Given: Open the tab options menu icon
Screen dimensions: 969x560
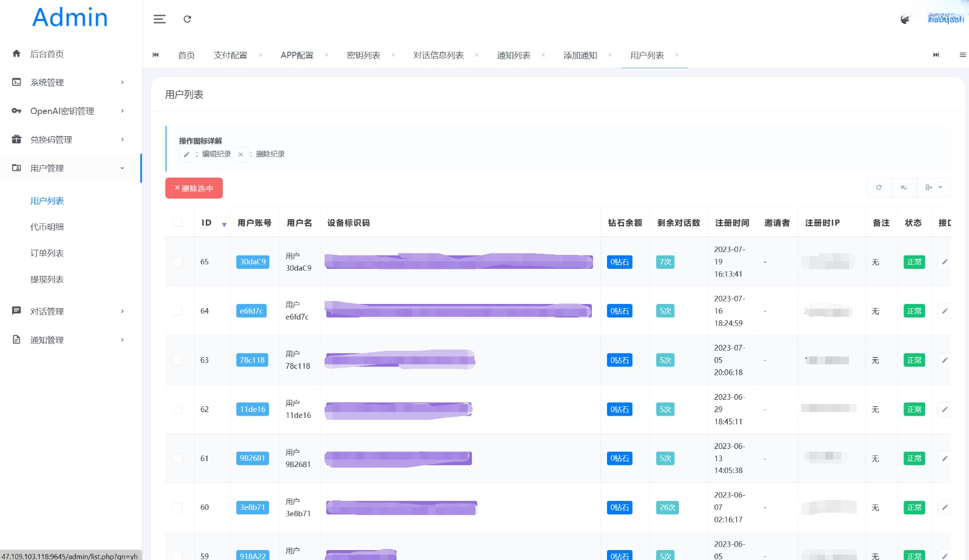Looking at the screenshot, I should coord(963,55).
